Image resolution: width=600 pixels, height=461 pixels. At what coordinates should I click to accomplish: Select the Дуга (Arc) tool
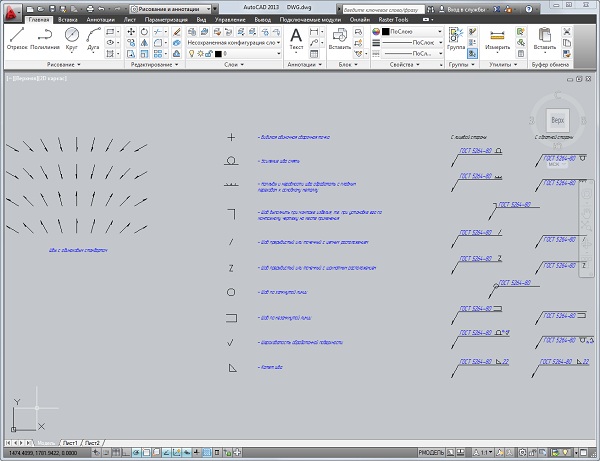(x=96, y=37)
